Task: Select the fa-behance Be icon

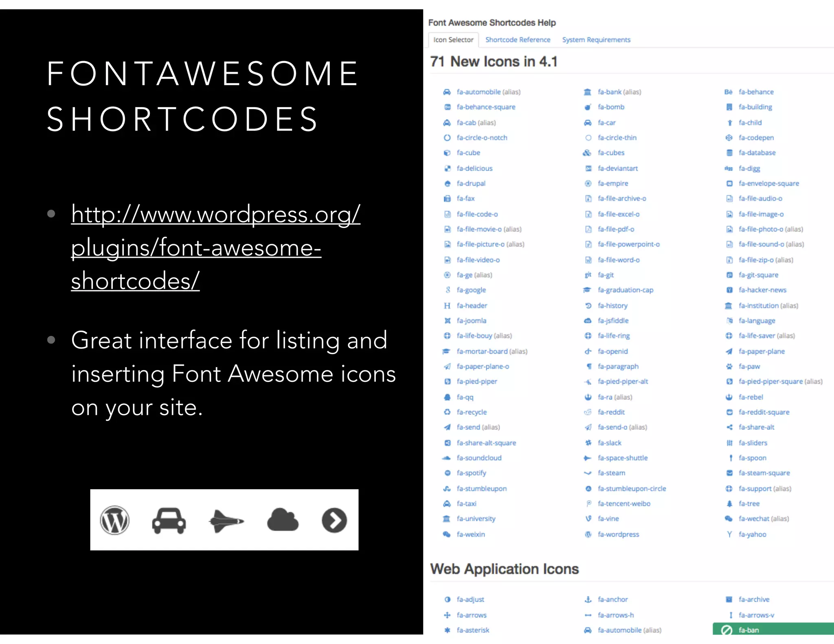Action: point(729,92)
